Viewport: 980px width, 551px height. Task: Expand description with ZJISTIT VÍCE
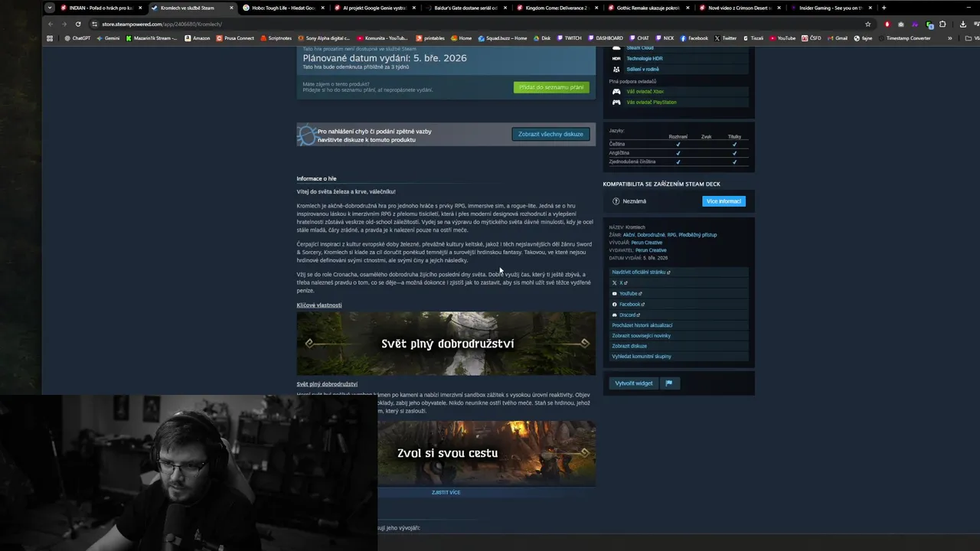pyautogui.click(x=446, y=493)
